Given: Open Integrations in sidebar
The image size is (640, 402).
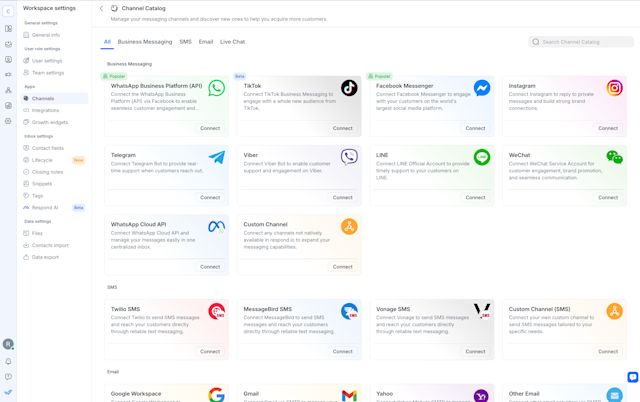Looking at the screenshot, I should [54, 110].
